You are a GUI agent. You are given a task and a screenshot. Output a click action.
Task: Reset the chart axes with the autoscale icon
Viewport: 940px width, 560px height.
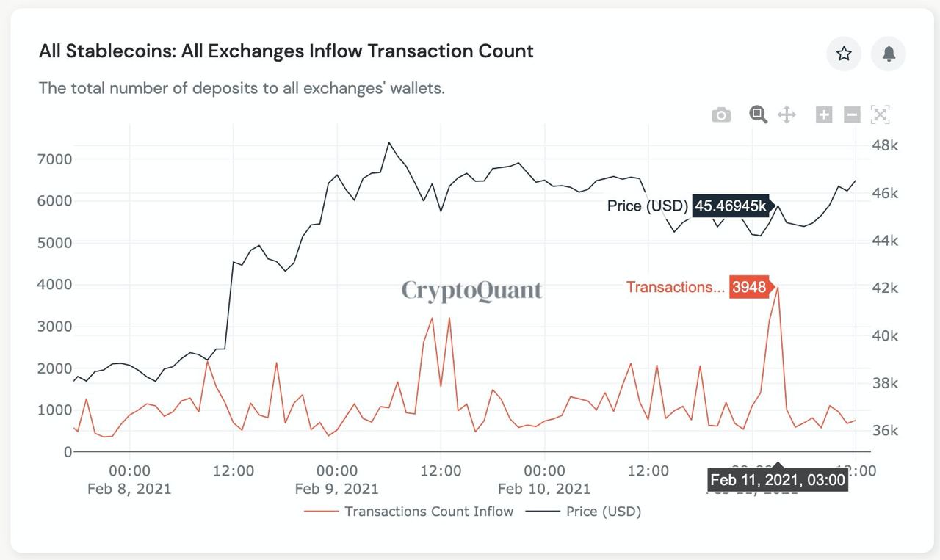[x=879, y=114]
